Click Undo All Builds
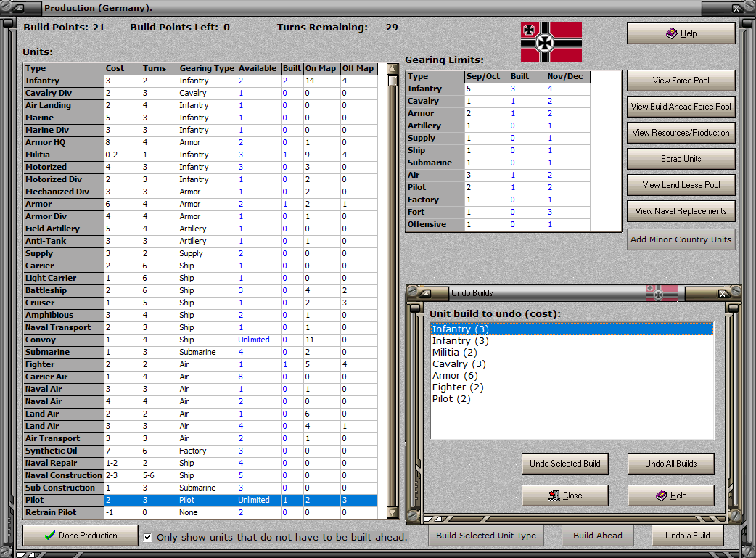This screenshot has width=756, height=558. coord(670,464)
